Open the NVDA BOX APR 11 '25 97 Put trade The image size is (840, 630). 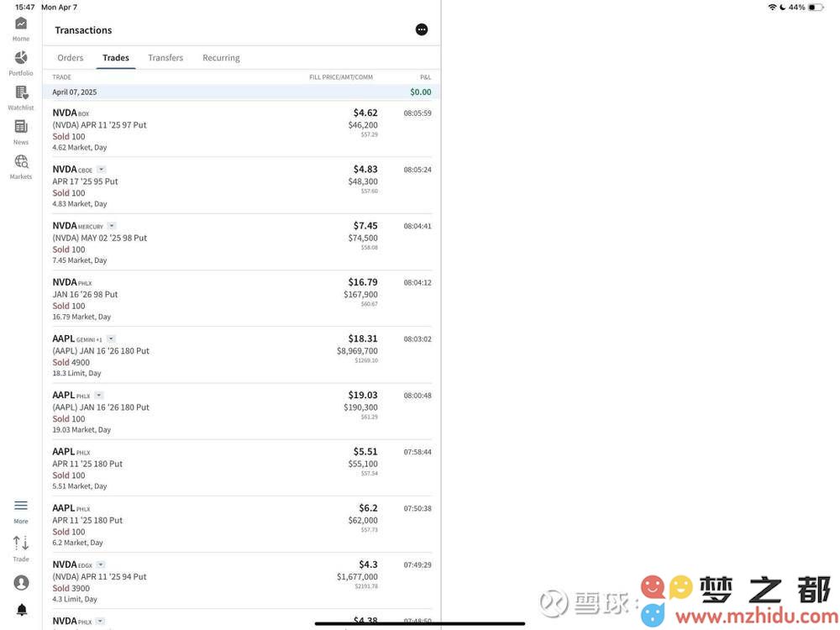[242, 129]
